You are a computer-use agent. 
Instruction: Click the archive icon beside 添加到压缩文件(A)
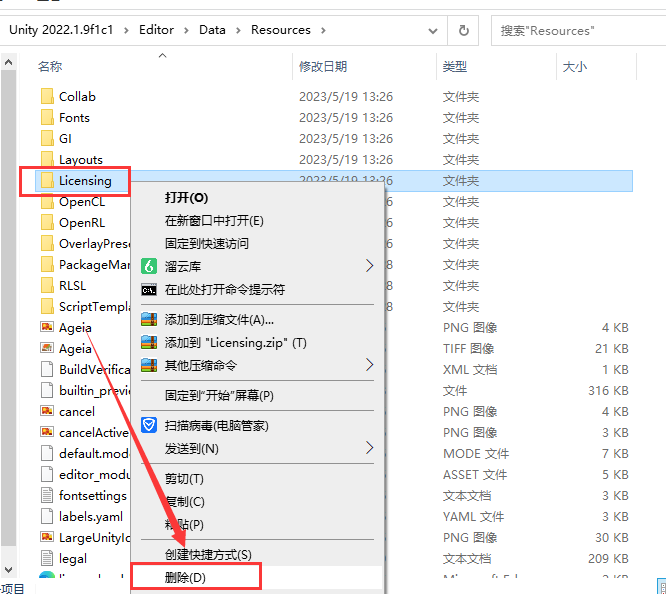(149, 319)
